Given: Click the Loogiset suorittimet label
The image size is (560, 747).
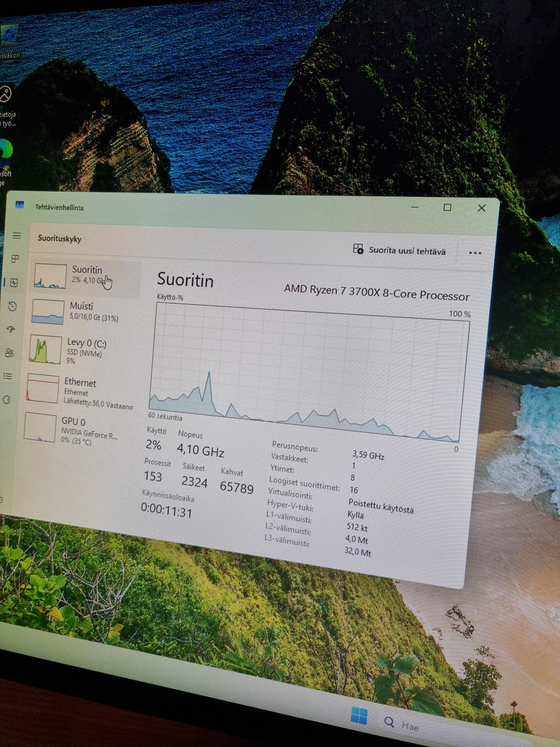Looking at the screenshot, I should point(304,483).
